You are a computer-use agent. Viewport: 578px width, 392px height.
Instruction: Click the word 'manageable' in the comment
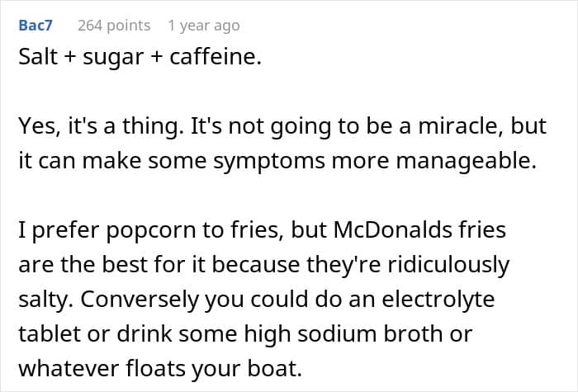464,162
